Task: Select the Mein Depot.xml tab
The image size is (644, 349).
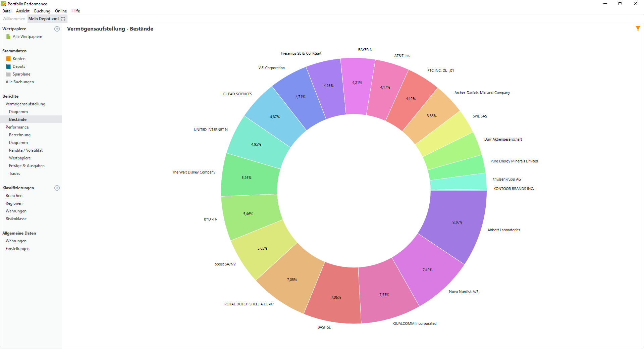Action: tap(44, 19)
